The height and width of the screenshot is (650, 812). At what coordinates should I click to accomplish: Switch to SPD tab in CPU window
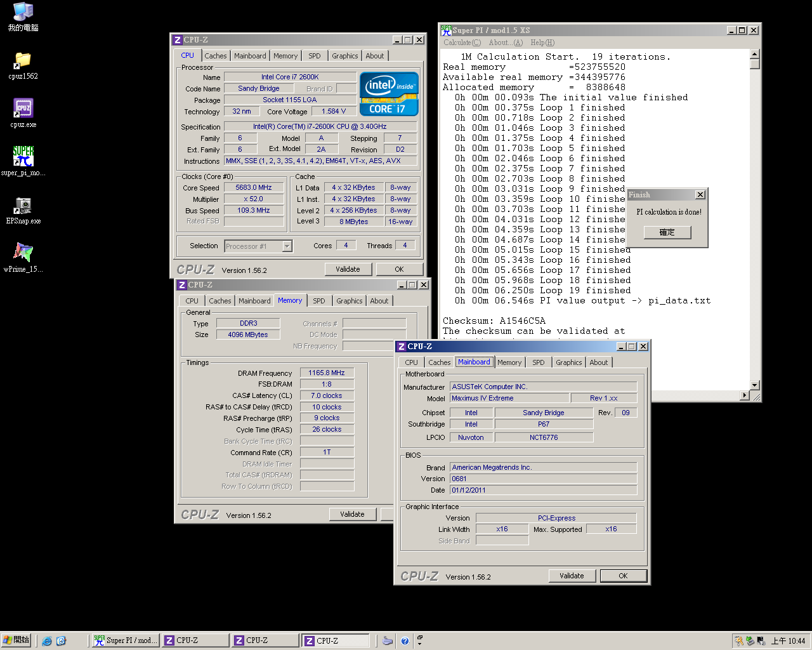pos(315,56)
